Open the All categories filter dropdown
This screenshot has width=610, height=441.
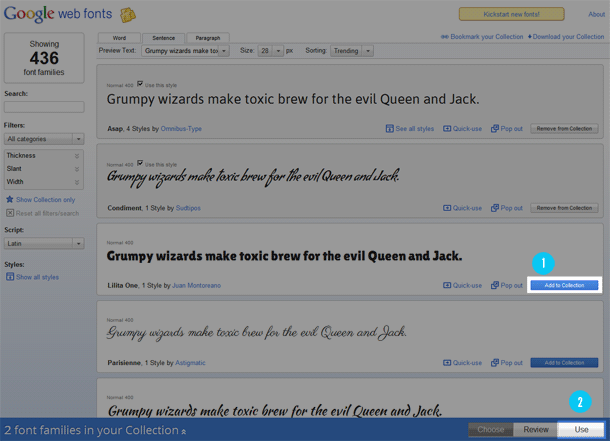click(44, 139)
